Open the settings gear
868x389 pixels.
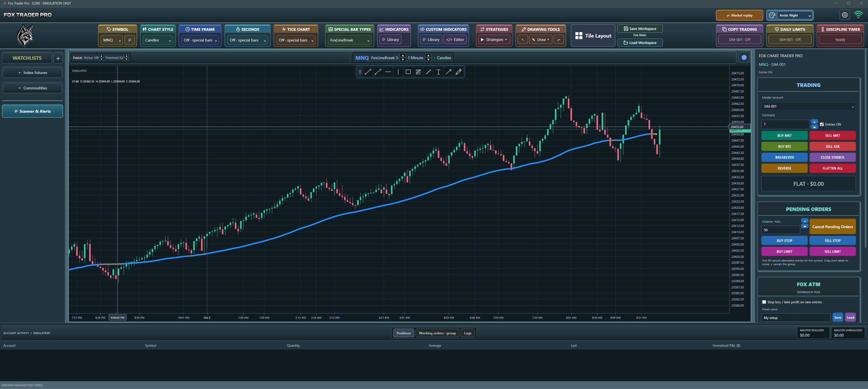point(844,15)
